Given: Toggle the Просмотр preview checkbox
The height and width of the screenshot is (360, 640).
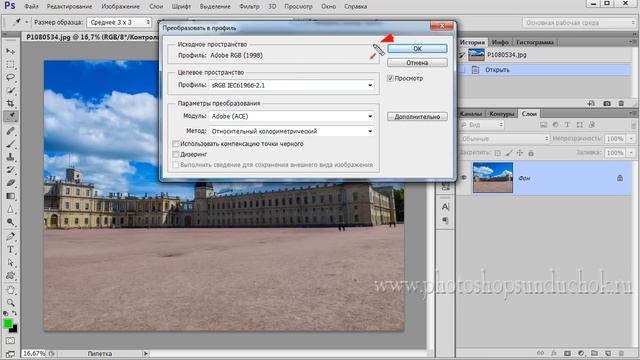Looking at the screenshot, I should tap(390, 78).
